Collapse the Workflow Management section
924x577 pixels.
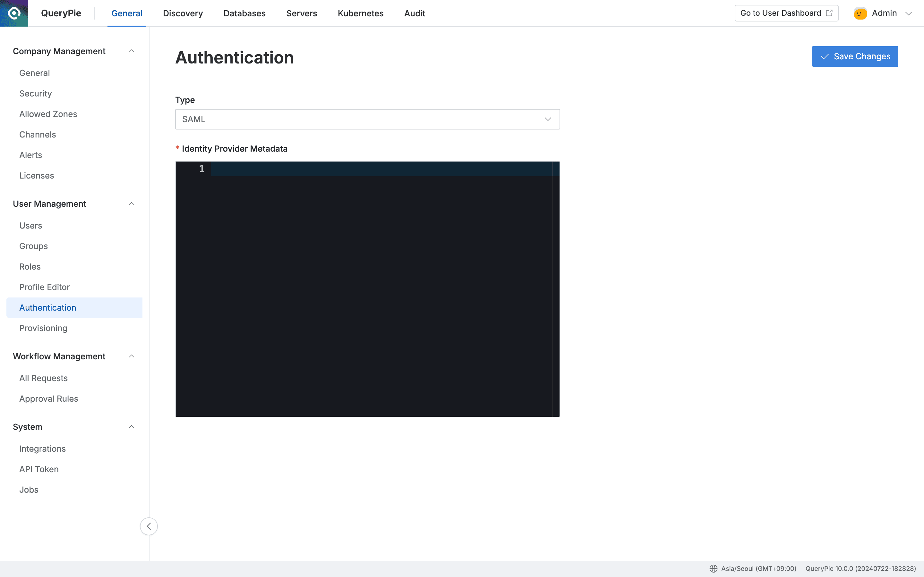point(131,356)
